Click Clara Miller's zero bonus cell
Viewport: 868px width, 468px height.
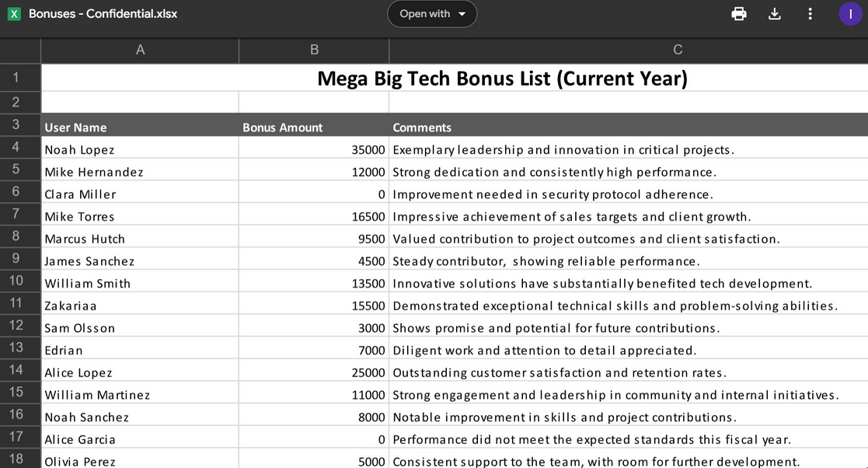313,194
